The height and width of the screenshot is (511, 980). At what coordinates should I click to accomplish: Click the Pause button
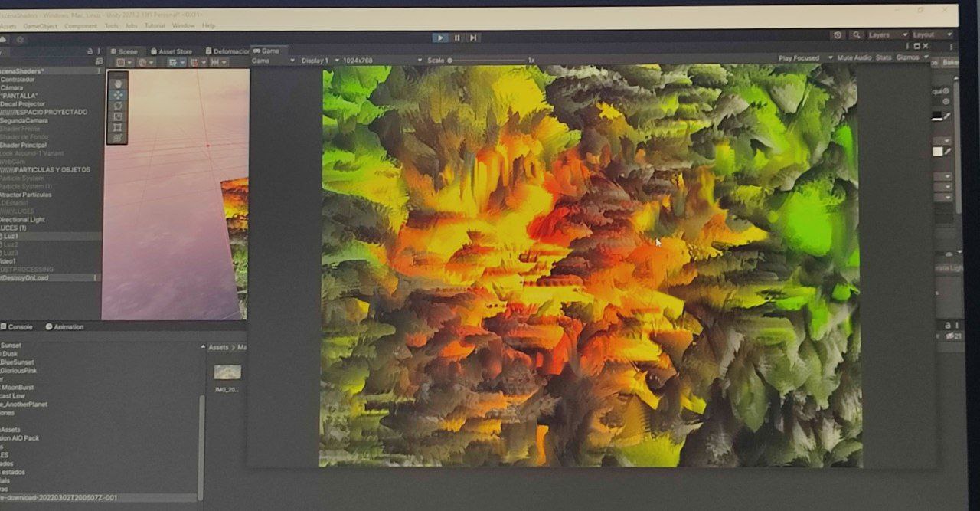(457, 38)
